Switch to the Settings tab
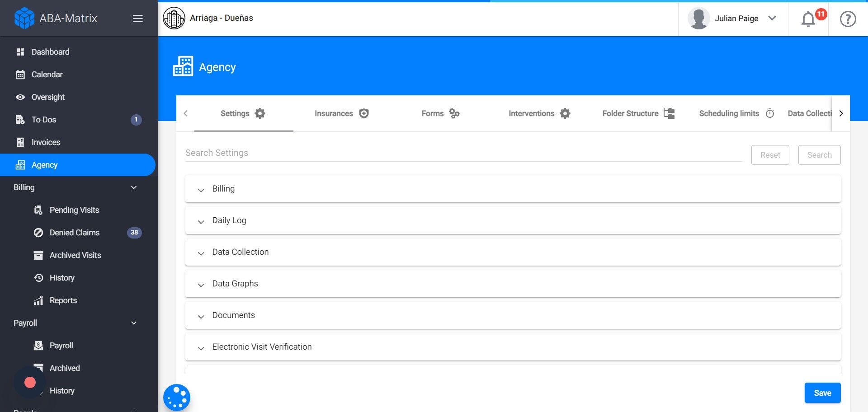868x412 pixels. pos(244,113)
